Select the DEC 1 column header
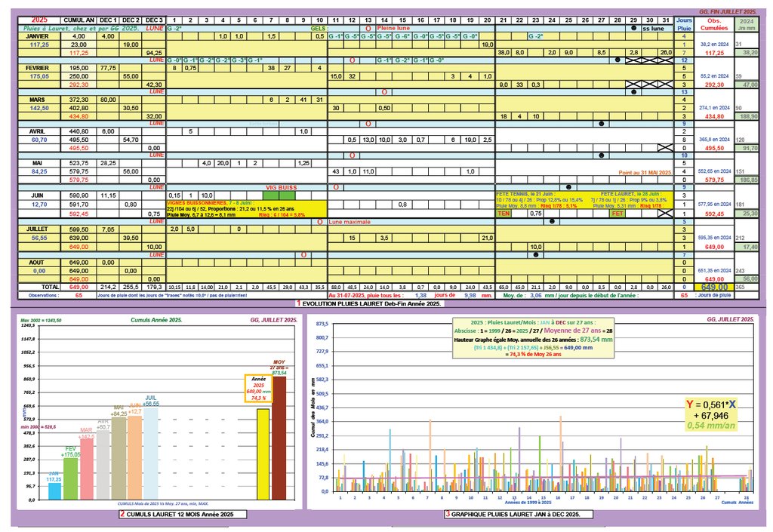The height and width of the screenshot is (532, 773). [x=108, y=20]
